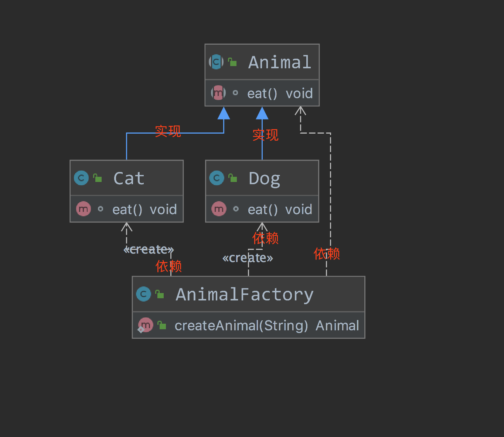Click the «create» label below Dog
This screenshot has height=437, width=504.
coord(248,258)
